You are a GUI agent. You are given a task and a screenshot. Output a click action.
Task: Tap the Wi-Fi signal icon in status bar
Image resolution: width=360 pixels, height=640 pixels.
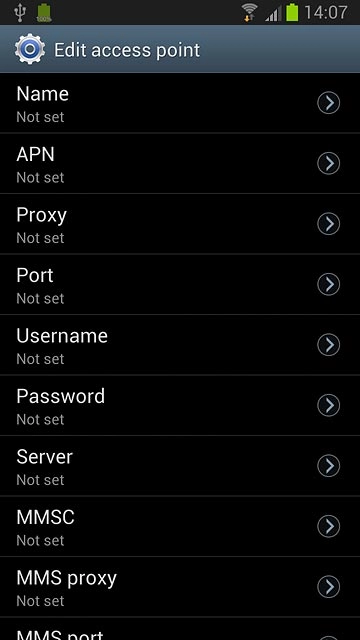(249, 12)
